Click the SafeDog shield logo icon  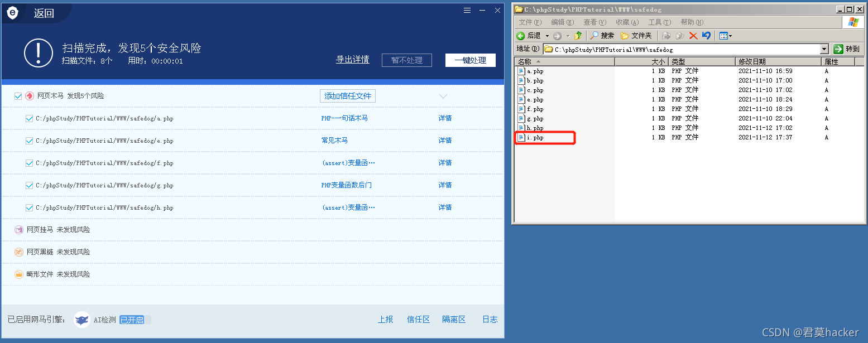pos(12,13)
